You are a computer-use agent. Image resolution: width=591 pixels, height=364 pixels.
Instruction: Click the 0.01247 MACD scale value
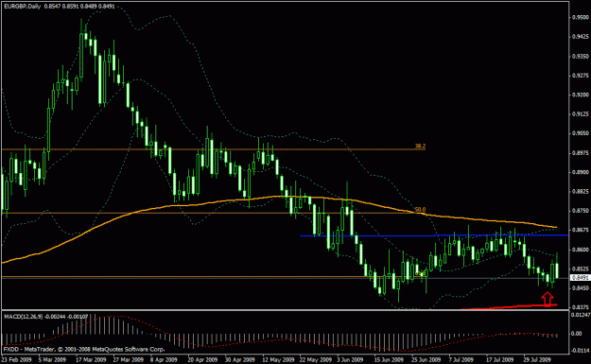tap(581, 314)
